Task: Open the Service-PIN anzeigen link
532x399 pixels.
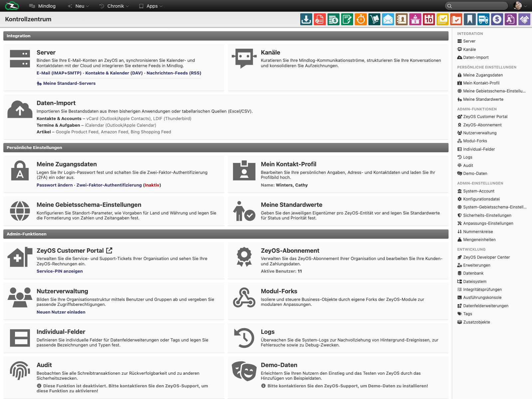Action: point(60,271)
